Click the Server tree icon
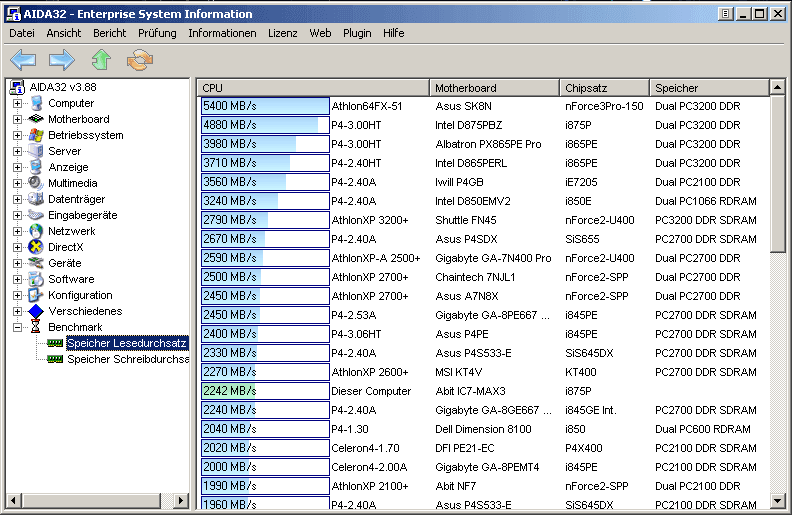The width and height of the screenshot is (792, 515). [36, 151]
